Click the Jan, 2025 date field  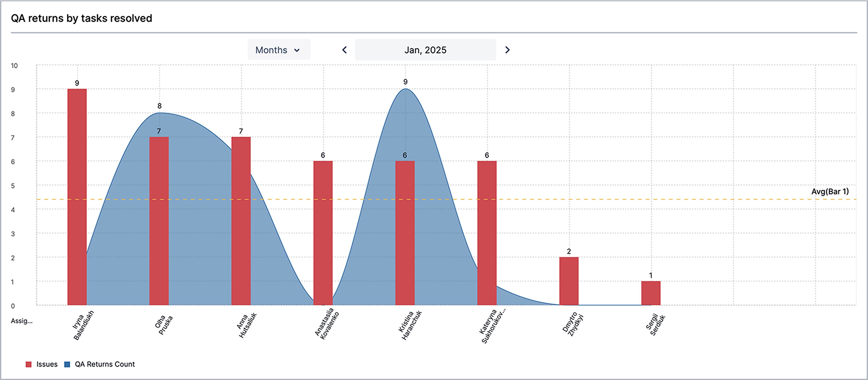click(x=425, y=50)
